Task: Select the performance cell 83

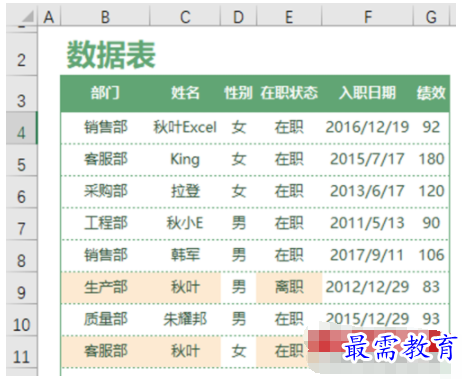Action: click(x=431, y=288)
